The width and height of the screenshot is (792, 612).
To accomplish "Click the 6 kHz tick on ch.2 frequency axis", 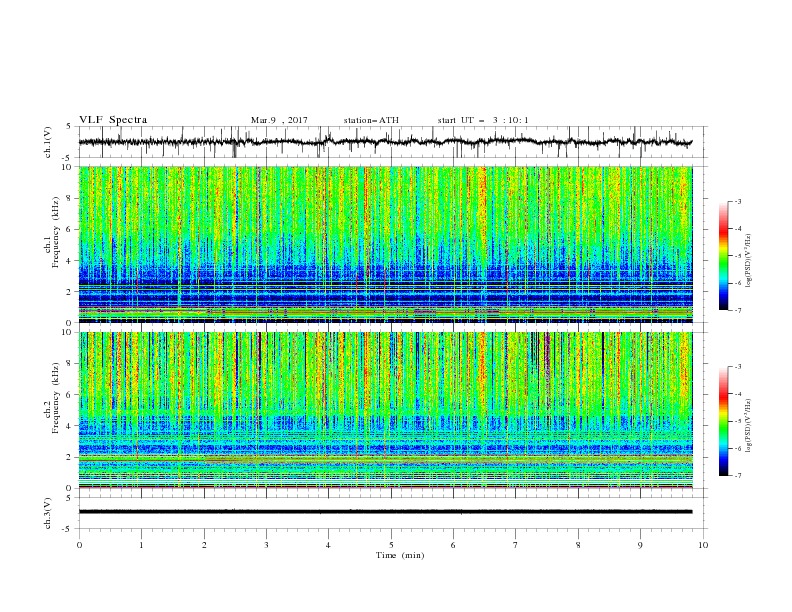I will coord(70,394).
